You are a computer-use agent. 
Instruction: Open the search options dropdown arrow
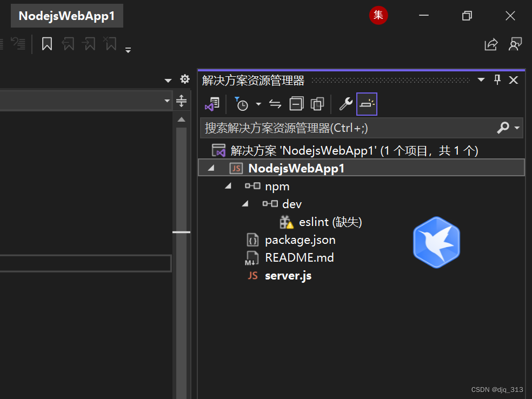[x=517, y=128]
